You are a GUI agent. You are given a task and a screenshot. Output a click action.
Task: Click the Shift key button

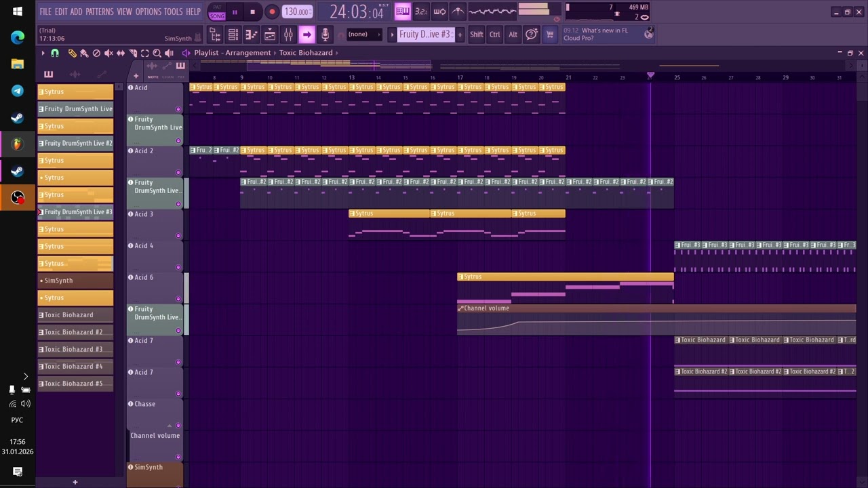[x=477, y=35]
